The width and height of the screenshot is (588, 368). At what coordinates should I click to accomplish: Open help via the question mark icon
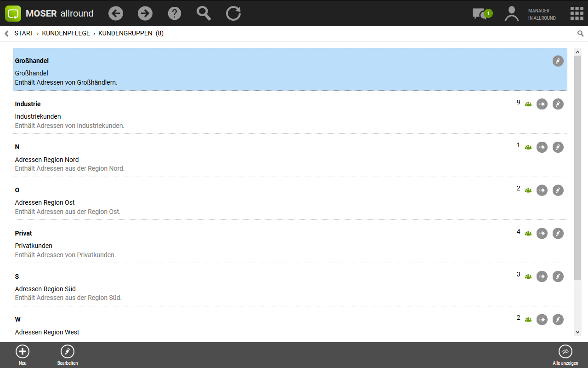pyautogui.click(x=175, y=13)
